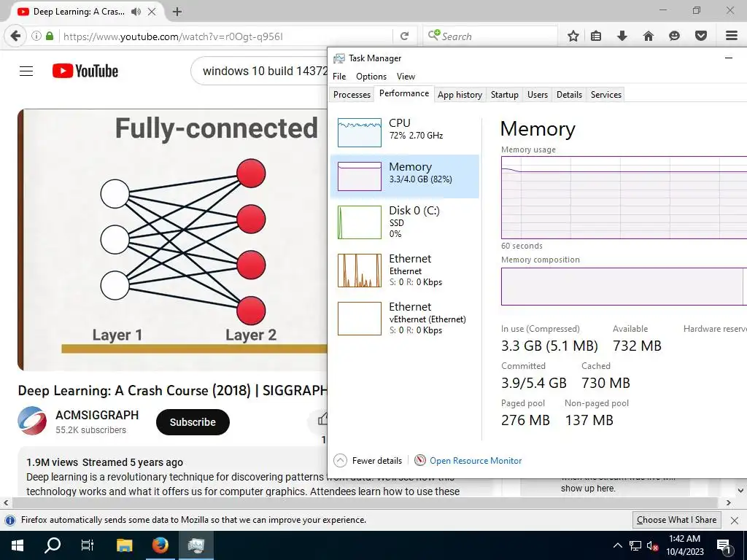Go to Firefox Home icon

(649, 36)
